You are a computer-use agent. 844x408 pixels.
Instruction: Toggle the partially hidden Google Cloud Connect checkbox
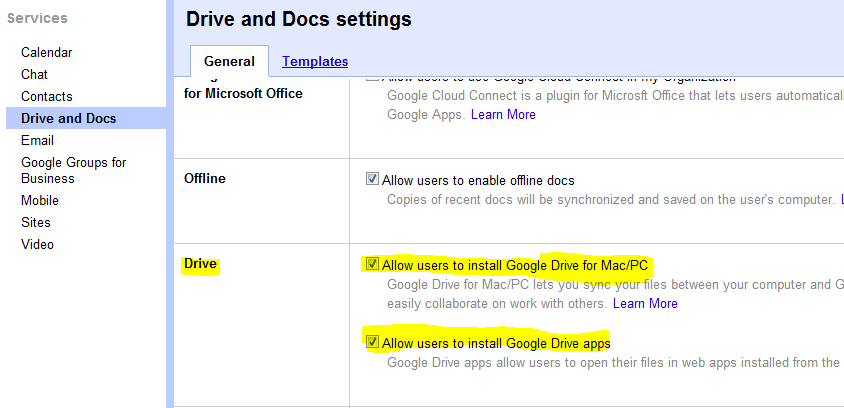coord(372,79)
